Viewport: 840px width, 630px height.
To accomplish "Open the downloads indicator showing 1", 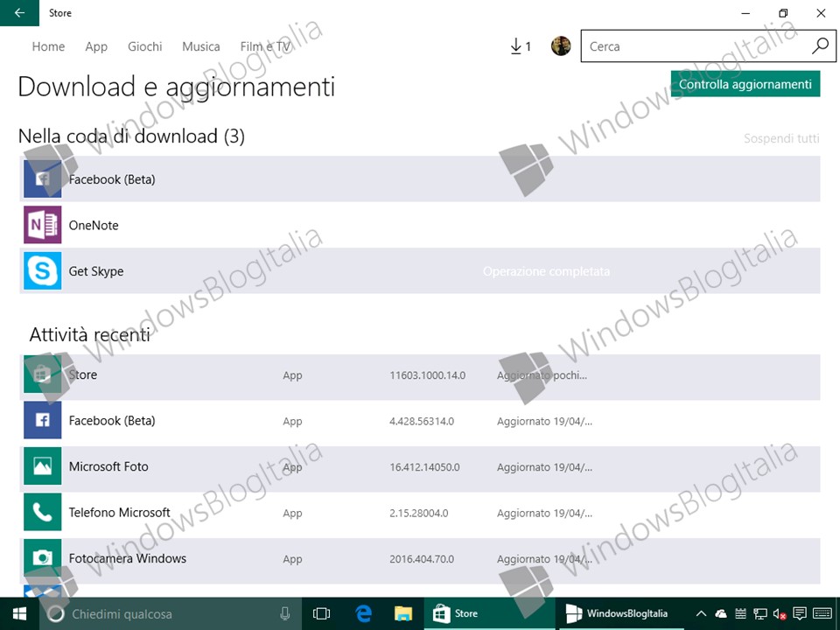I will 520,46.
